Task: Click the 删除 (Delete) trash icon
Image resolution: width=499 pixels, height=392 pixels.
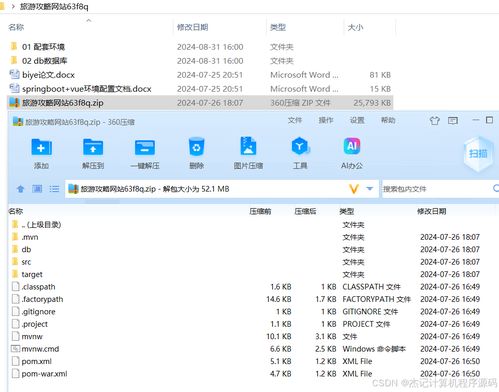Action: 196,147
